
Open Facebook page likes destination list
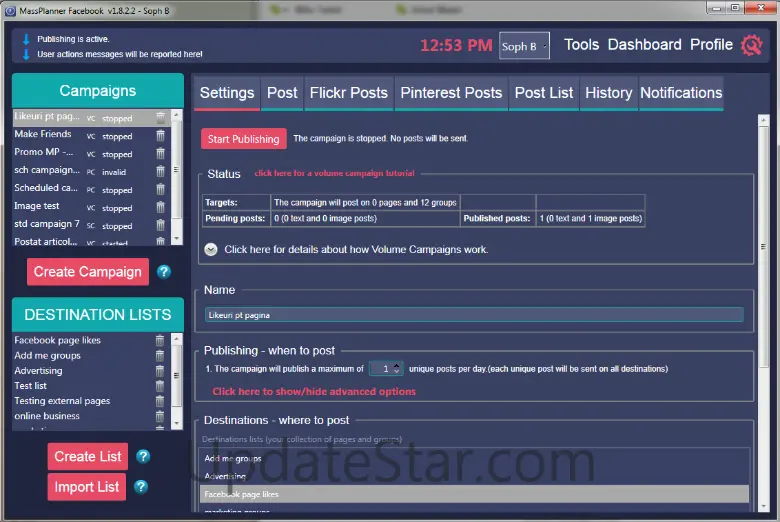57,340
